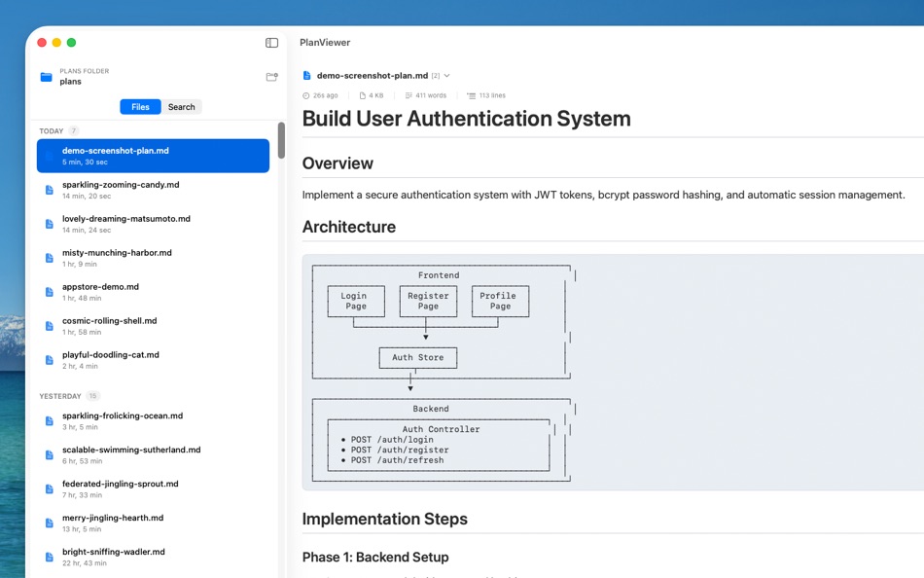
Task: Click the document icon beside demo-screenshot-plan.md title
Action: click(x=306, y=76)
